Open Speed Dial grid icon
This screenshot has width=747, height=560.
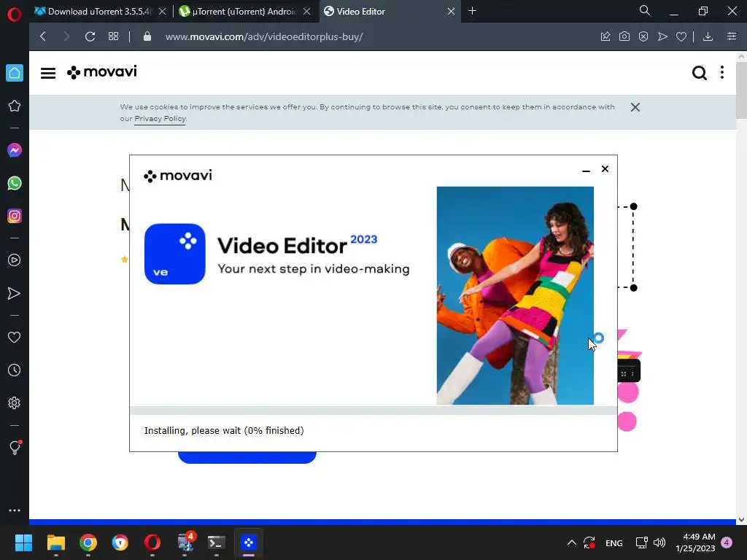tap(113, 36)
